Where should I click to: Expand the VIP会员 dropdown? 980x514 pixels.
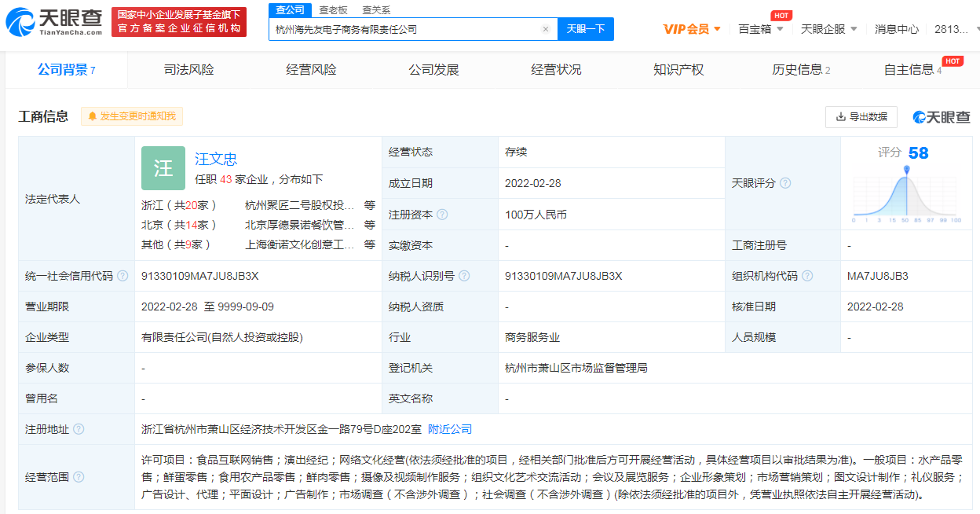(x=692, y=29)
